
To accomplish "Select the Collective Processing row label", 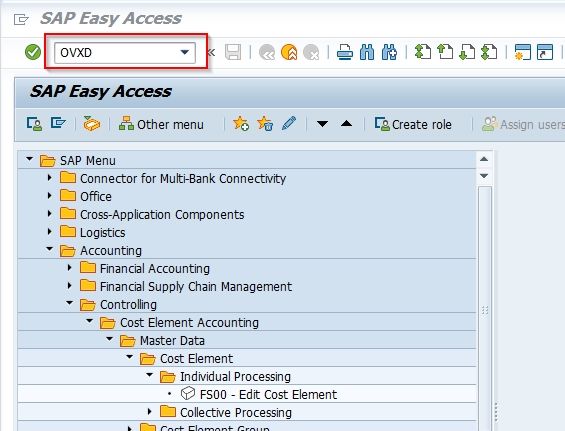I will (236, 413).
